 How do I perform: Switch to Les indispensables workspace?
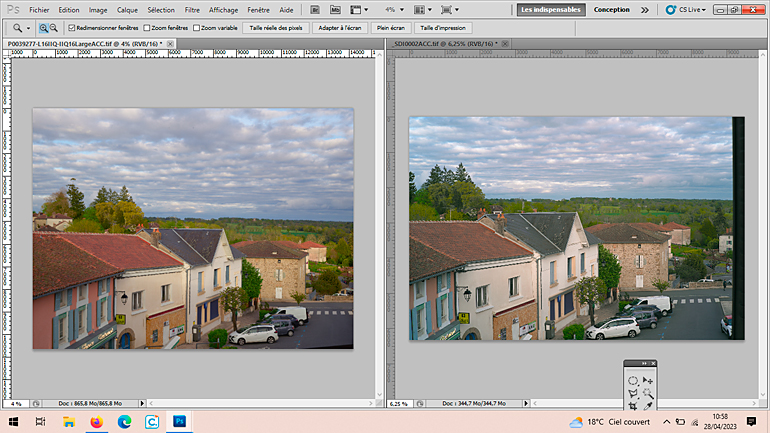(551, 10)
